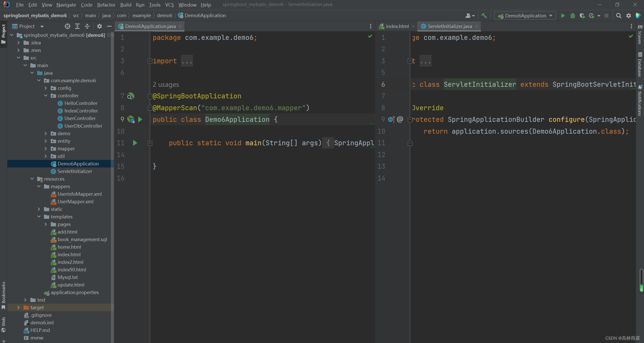The height and width of the screenshot is (343, 644).
Task: Click the Select Opened File target icon
Action: coord(67,26)
